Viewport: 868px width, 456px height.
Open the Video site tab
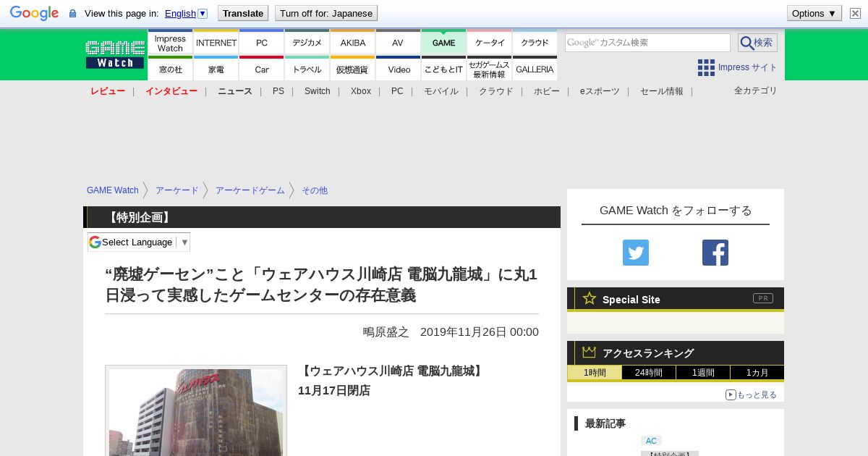click(x=398, y=69)
